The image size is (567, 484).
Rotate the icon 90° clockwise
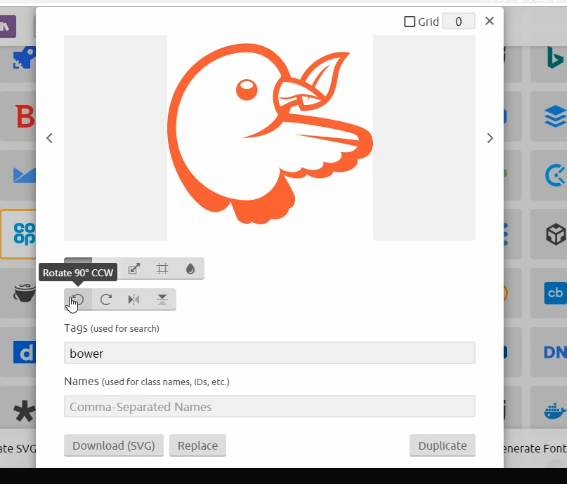[106, 300]
